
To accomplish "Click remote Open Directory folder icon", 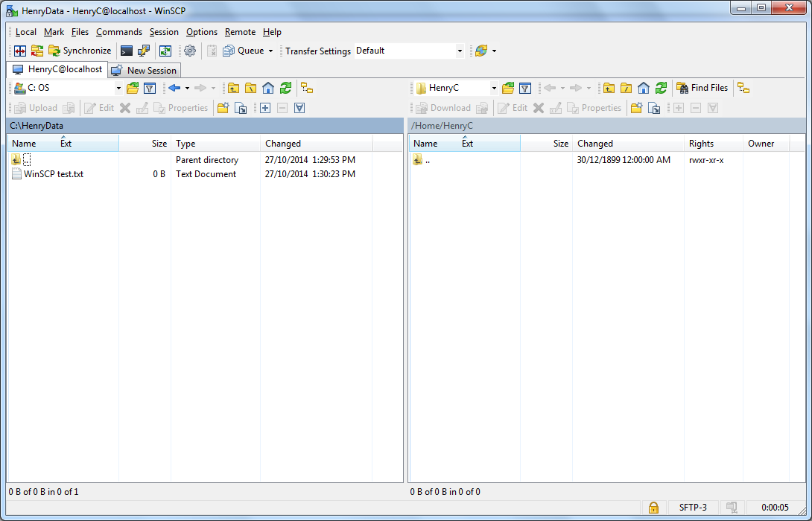I will tap(508, 88).
